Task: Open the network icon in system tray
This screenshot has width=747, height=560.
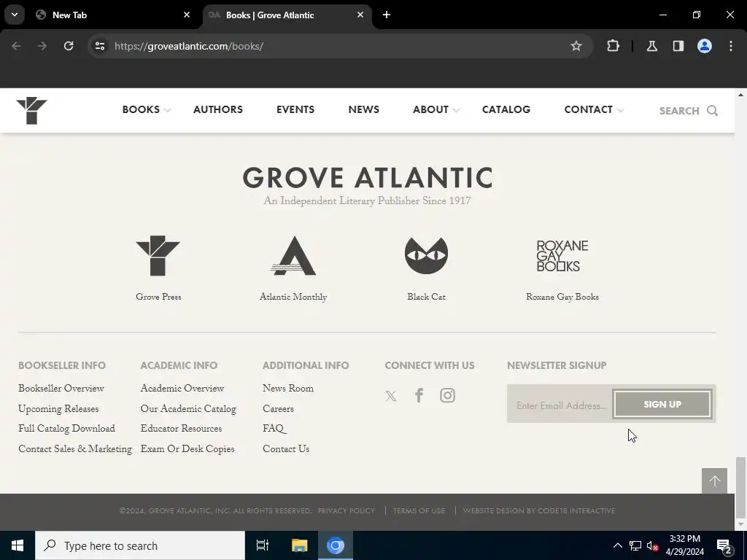Action: [x=635, y=545]
